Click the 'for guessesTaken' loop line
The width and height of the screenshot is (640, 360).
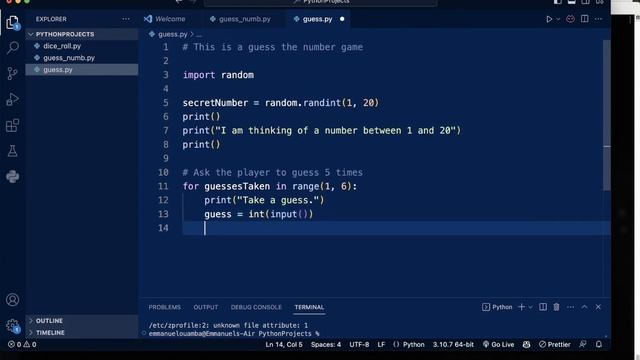click(x=270, y=186)
